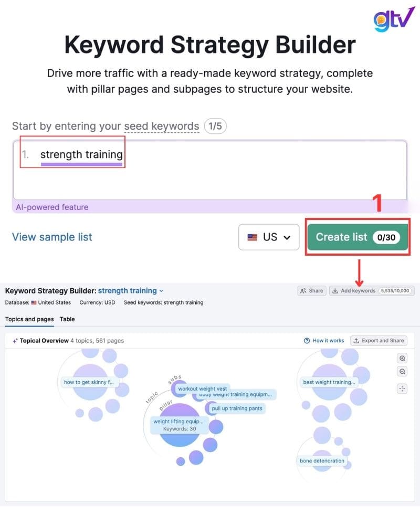Select the pull up training pants bubble
This screenshot has height=525, width=420.
pos(237,408)
